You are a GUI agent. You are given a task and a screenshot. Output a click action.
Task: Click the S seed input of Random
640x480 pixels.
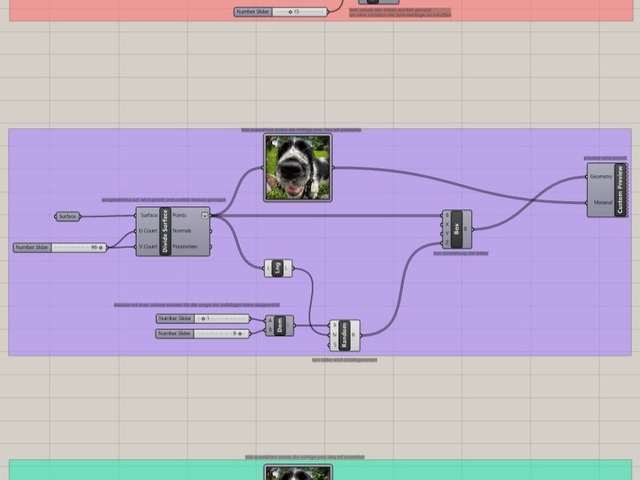pyautogui.click(x=335, y=345)
